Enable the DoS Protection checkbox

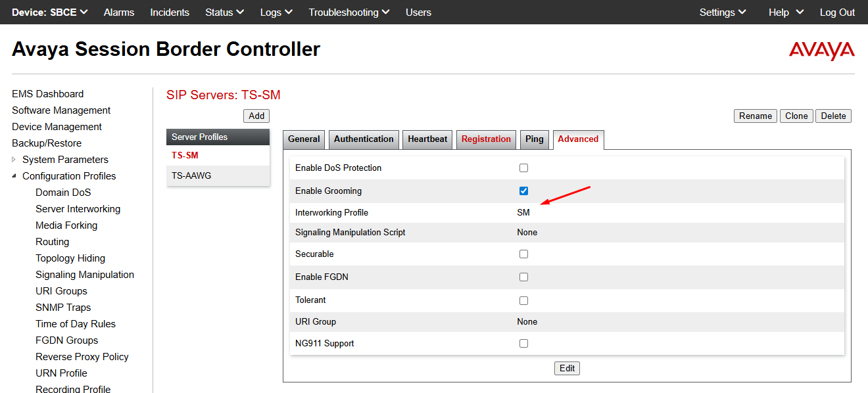523,168
